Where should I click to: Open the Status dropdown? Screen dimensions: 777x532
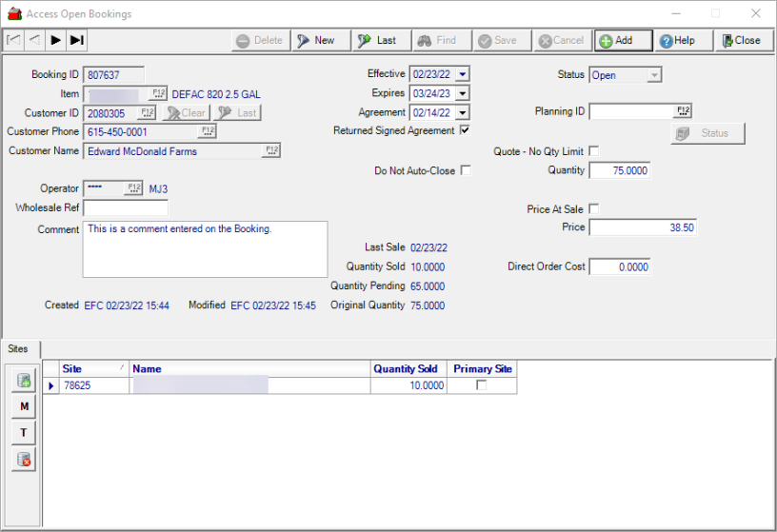pyautogui.click(x=653, y=74)
